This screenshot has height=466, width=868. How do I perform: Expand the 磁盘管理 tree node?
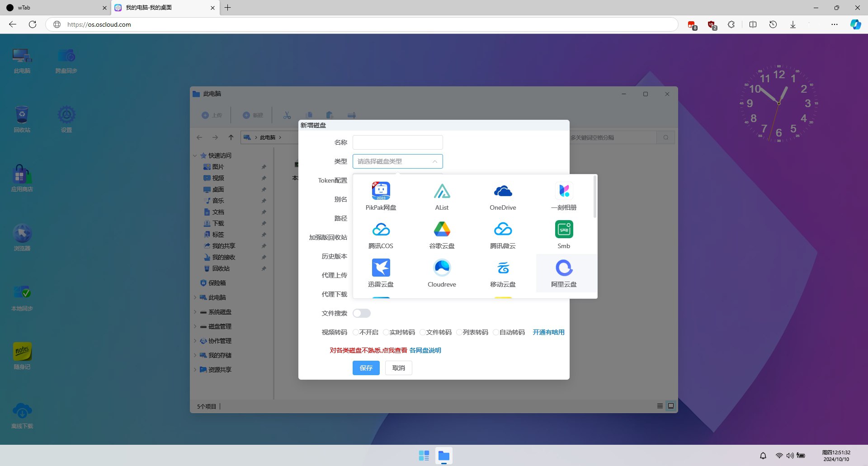pos(195,326)
